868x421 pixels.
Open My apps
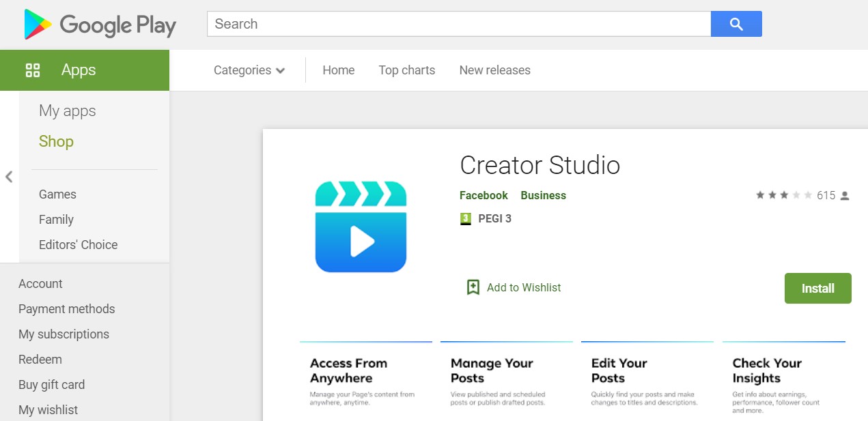coord(68,111)
